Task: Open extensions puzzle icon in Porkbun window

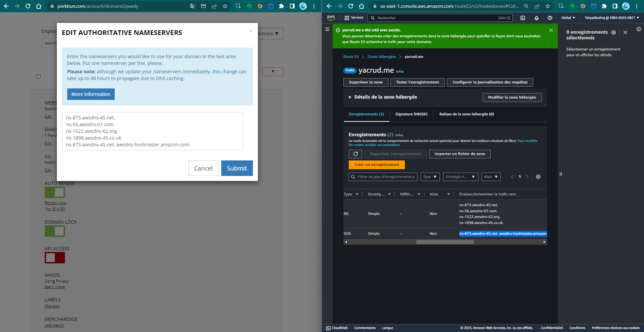Action: 281,6
